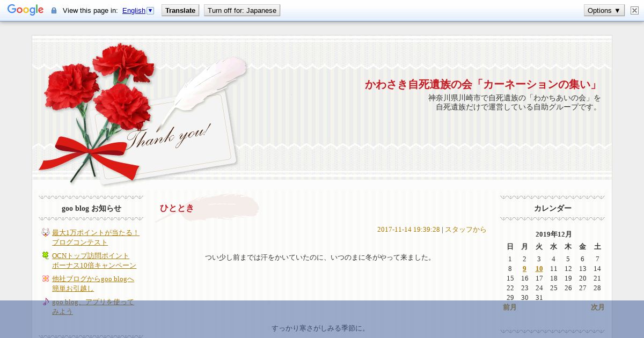Open goo blog アプリを使ってみよう link
The image size is (644, 338).
click(93, 306)
